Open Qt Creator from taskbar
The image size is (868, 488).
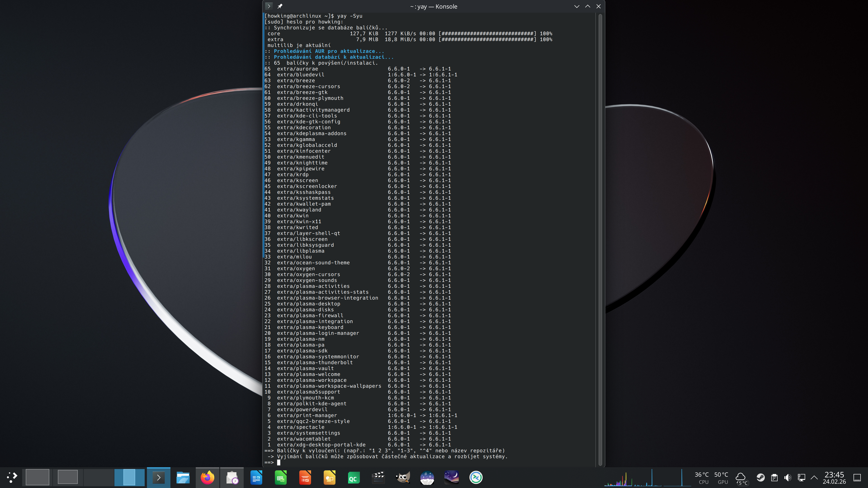pos(354,477)
